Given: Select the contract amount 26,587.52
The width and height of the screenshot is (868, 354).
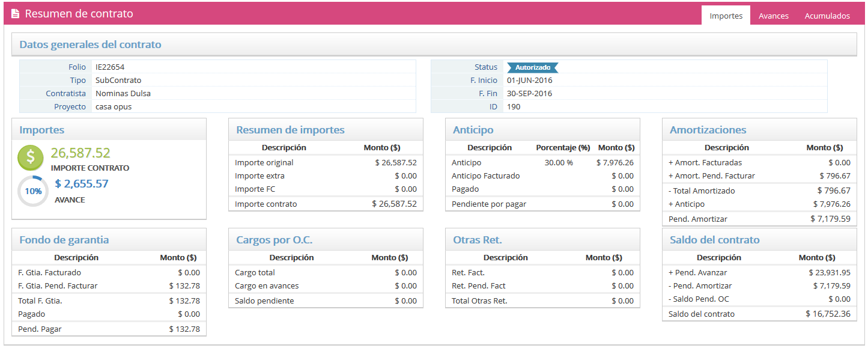Looking at the screenshot, I should [80, 153].
